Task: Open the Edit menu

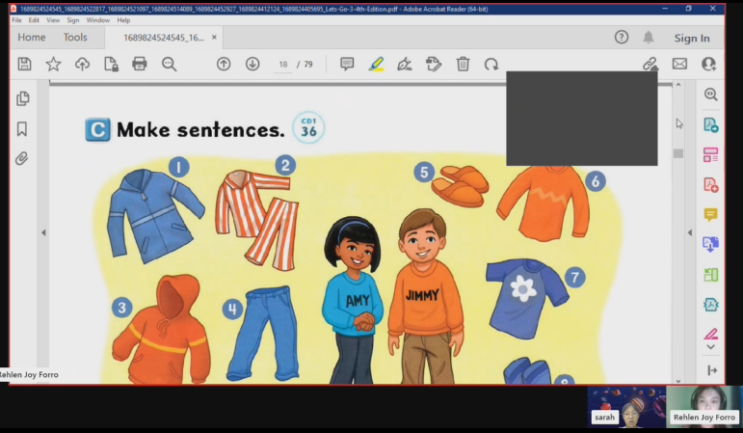Action: 34,20
